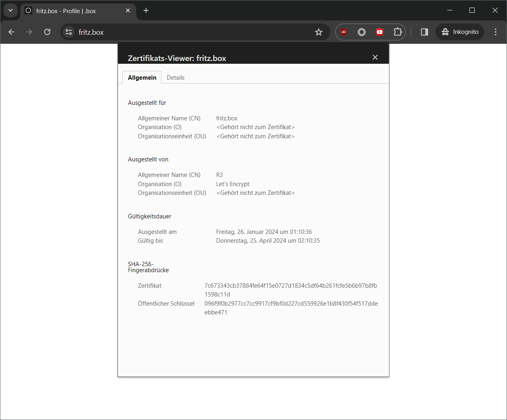The height and width of the screenshot is (420, 507).
Task: Maximize the browser window
Action: pyautogui.click(x=472, y=10)
